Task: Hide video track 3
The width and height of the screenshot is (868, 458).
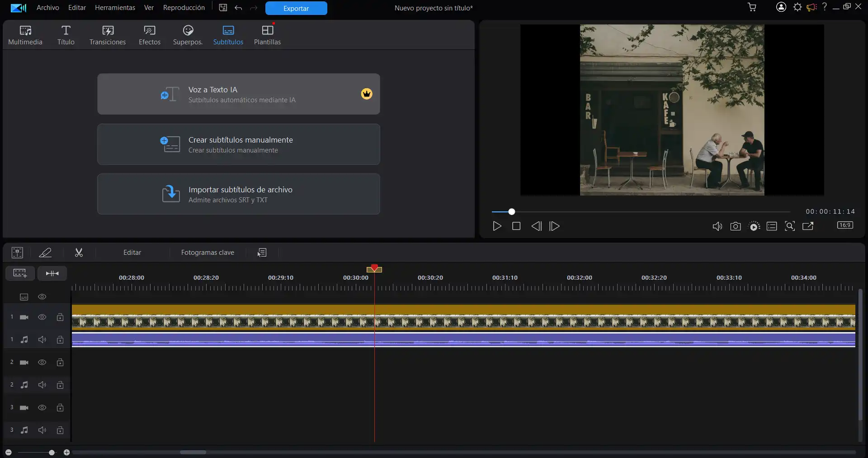Action: point(42,408)
